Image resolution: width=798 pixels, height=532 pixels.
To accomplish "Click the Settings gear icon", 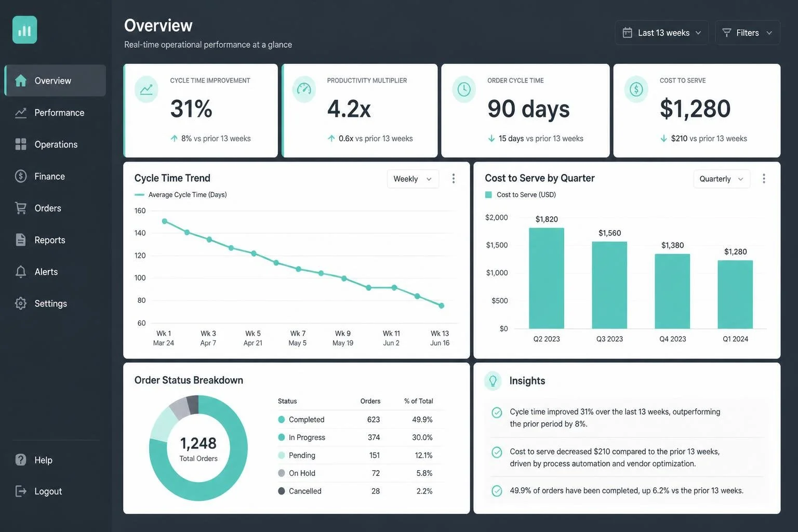I will (x=21, y=303).
